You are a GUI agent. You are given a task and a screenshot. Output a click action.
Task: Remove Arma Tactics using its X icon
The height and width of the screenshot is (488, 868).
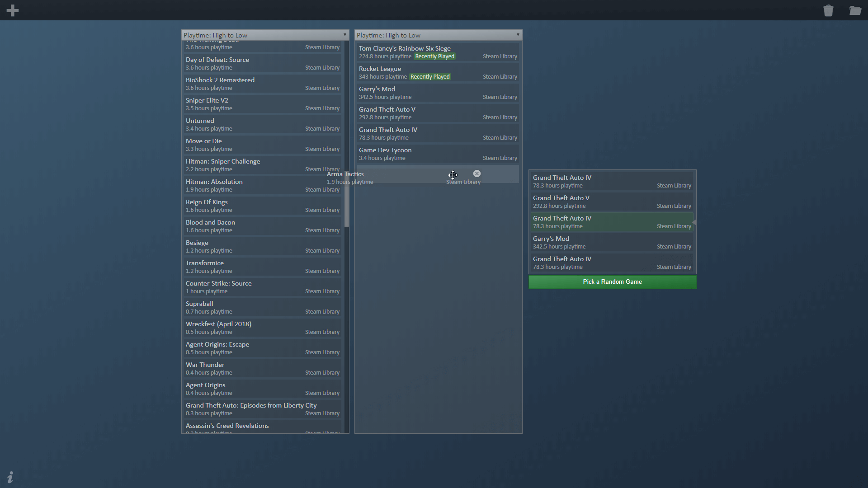(476, 173)
